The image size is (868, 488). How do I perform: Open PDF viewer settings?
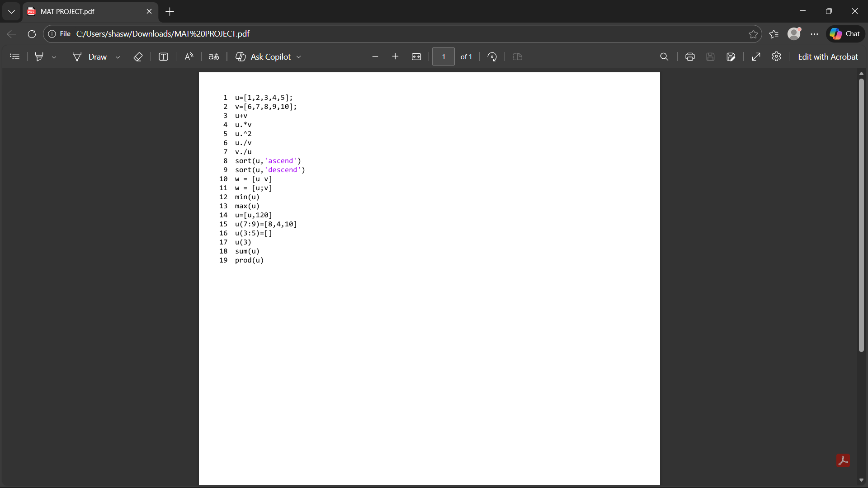coord(777,56)
